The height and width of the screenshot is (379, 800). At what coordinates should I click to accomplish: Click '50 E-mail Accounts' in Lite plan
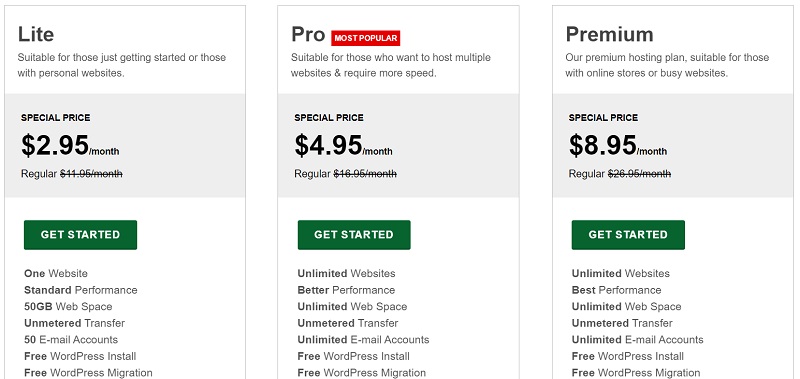pyautogui.click(x=71, y=340)
